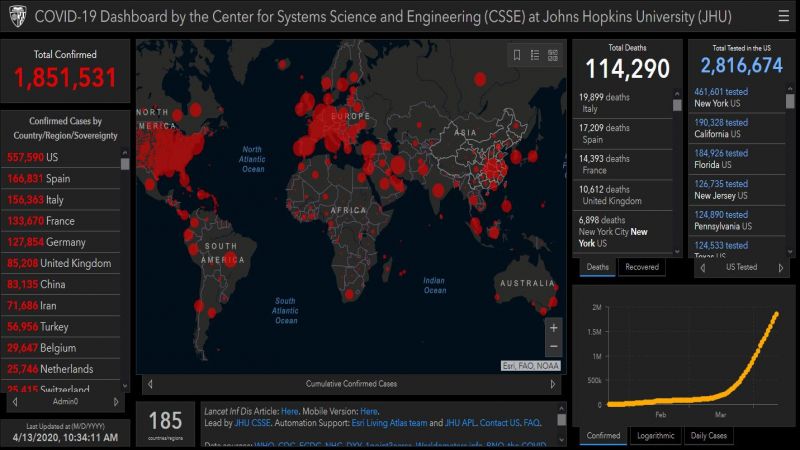
Task: Select China row with 83,135 cases
Action: tap(61, 284)
